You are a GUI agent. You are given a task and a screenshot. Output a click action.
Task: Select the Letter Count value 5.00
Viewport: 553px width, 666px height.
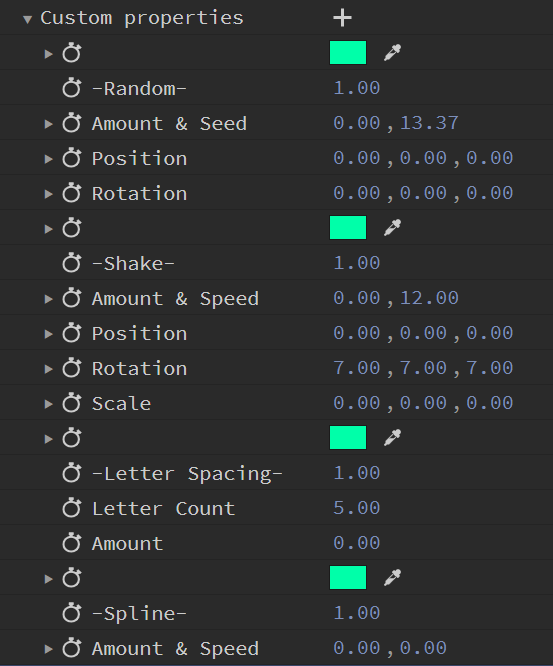[x=356, y=508]
